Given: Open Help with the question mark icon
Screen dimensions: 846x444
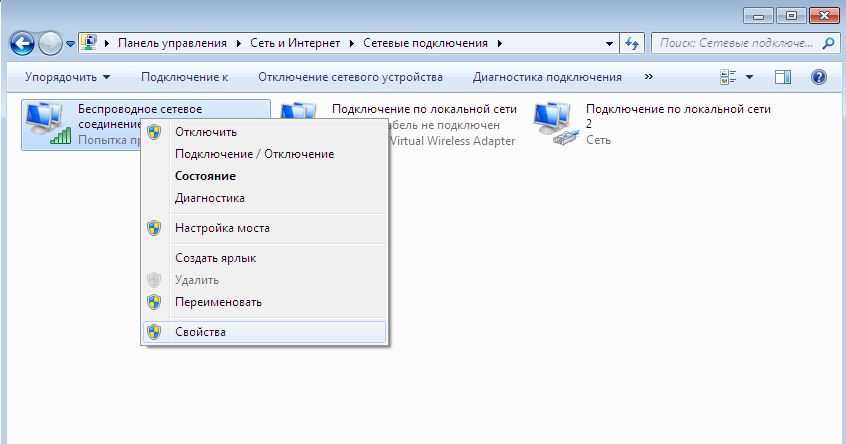Looking at the screenshot, I should [x=818, y=77].
